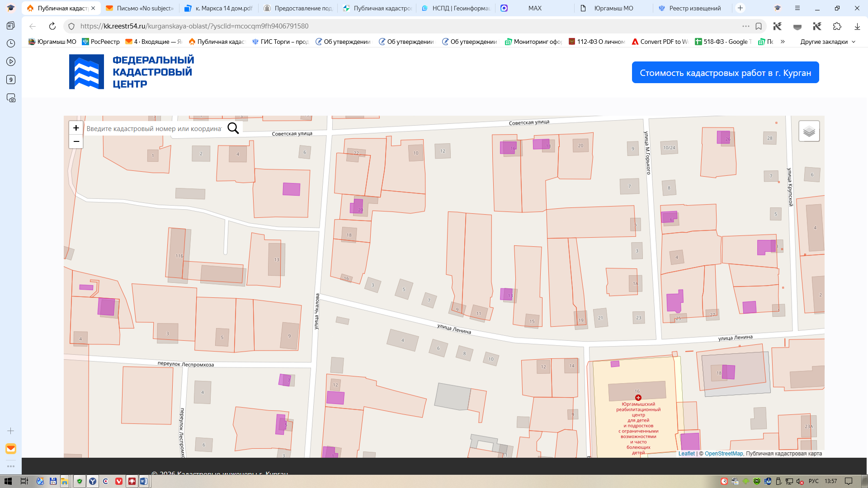Open the Windows notification center
868x488 pixels.
(x=849, y=481)
